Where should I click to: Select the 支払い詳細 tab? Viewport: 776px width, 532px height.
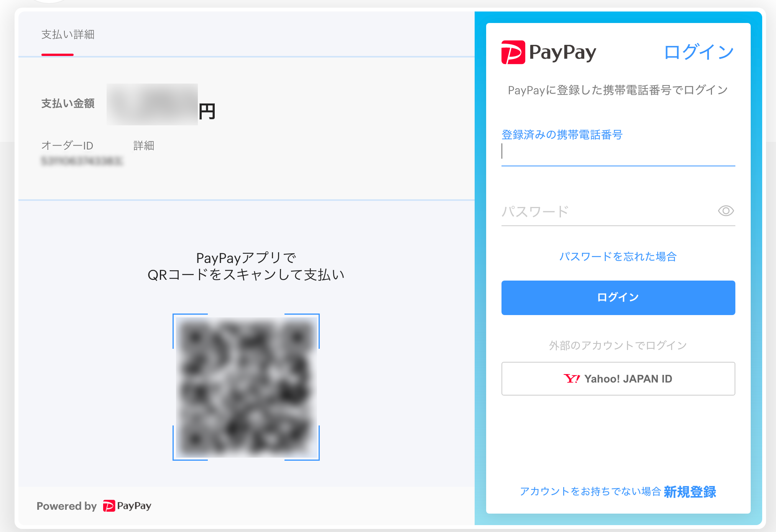coord(68,34)
